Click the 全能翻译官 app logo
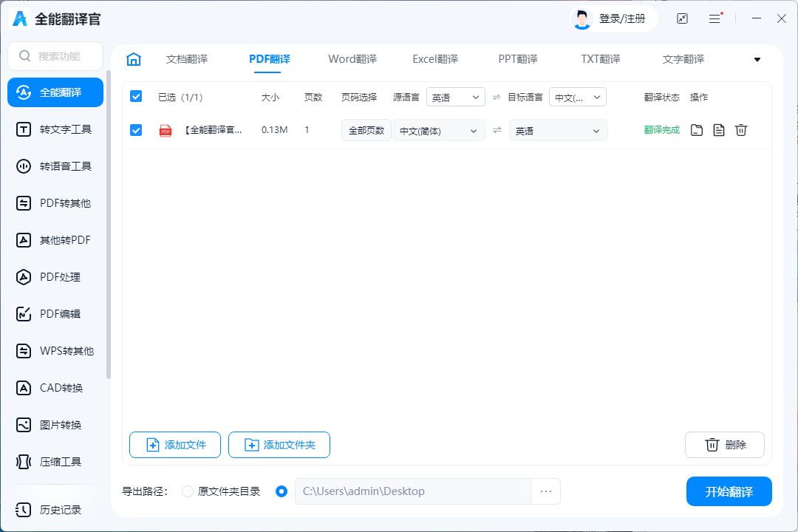 tap(19, 18)
